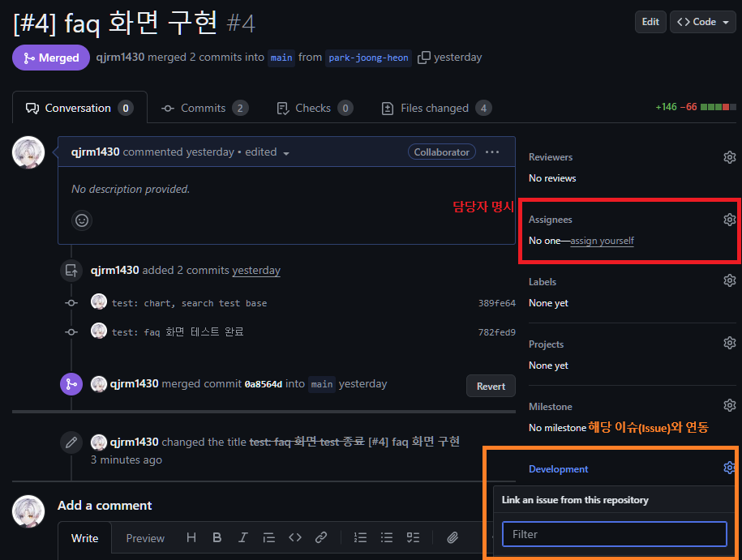Attach files with paperclip icon
Image resolution: width=742 pixels, height=560 pixels.
point(452,537)
